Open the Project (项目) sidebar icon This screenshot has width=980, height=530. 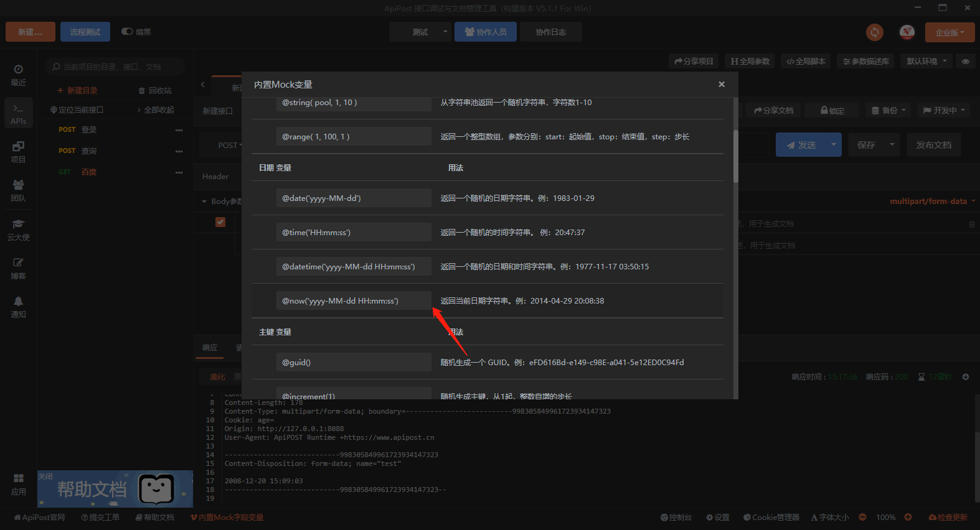18,152
